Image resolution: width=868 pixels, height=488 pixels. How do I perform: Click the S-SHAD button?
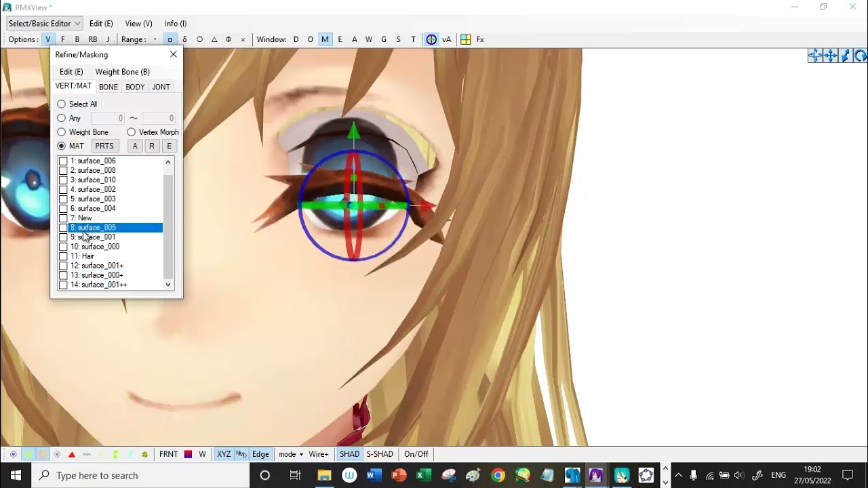(x=380, y=454)
